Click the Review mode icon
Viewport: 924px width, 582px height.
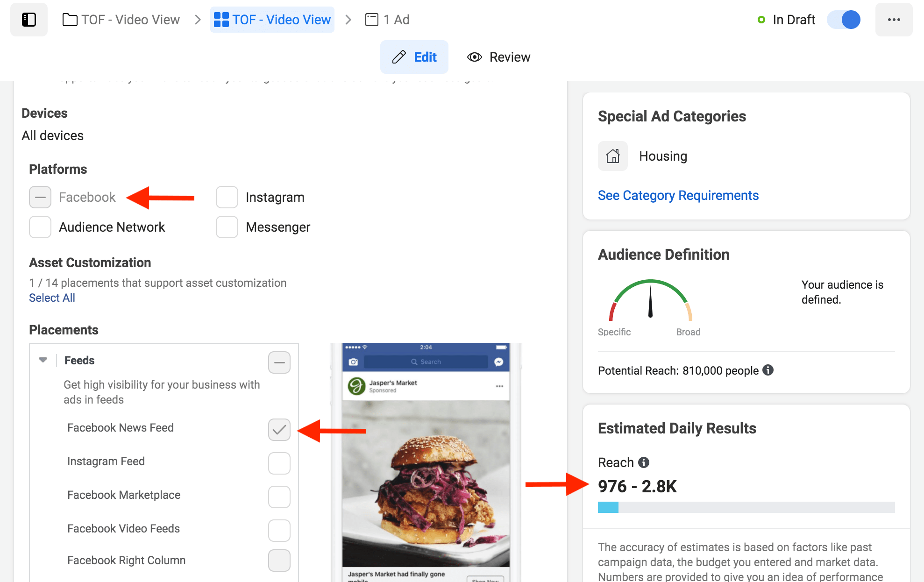(474, 57)
